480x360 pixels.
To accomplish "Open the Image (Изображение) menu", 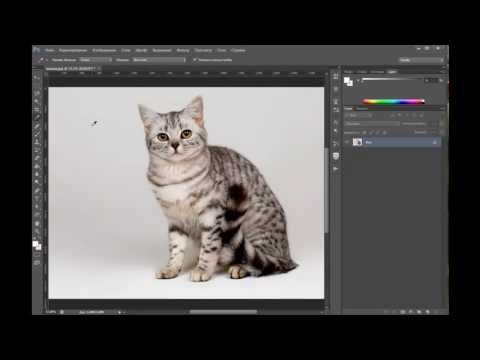I will (104, 50).
